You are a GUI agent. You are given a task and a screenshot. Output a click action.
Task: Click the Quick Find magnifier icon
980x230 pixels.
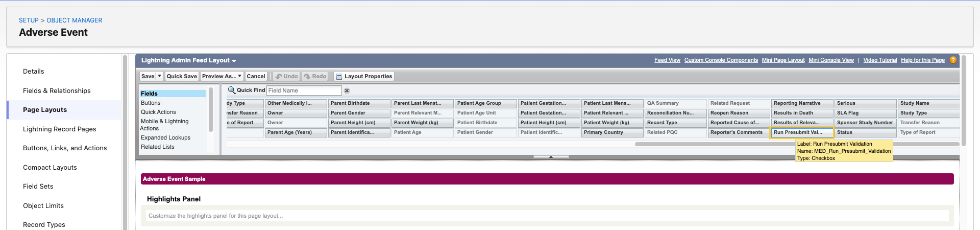pos(232,90)
